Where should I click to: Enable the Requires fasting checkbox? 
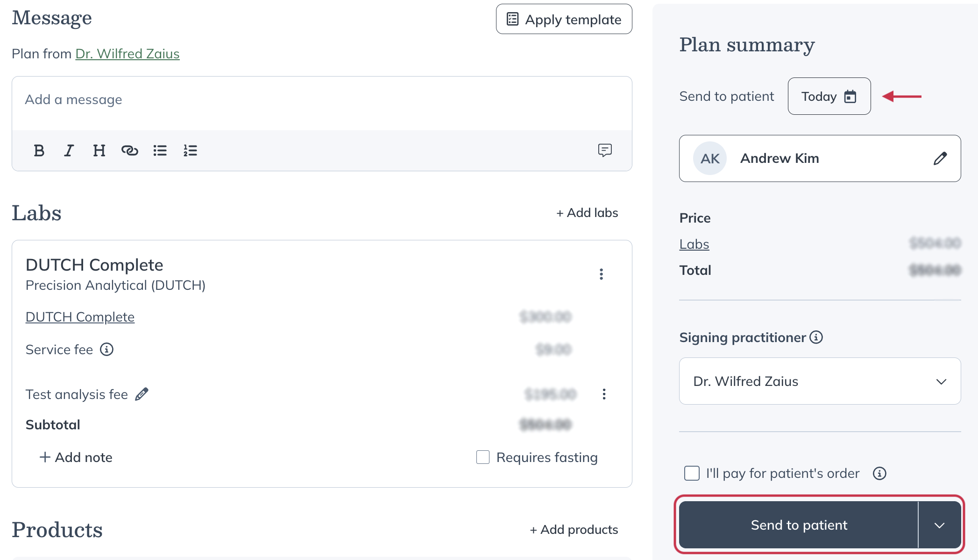(x=483, y=457)
